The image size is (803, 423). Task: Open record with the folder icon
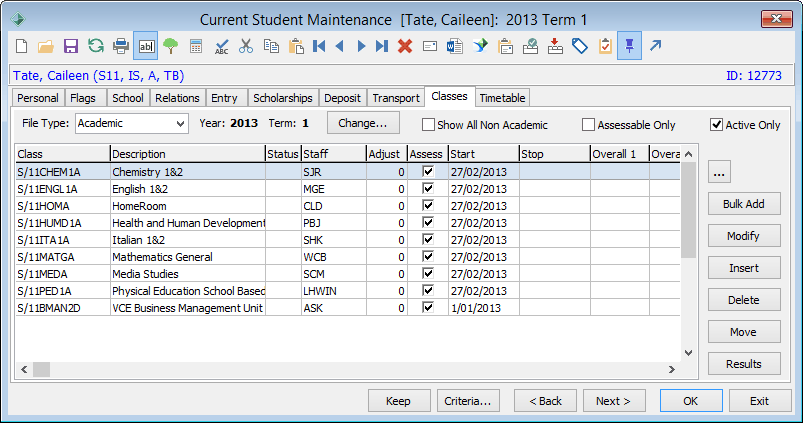click(x=46, y=46)
